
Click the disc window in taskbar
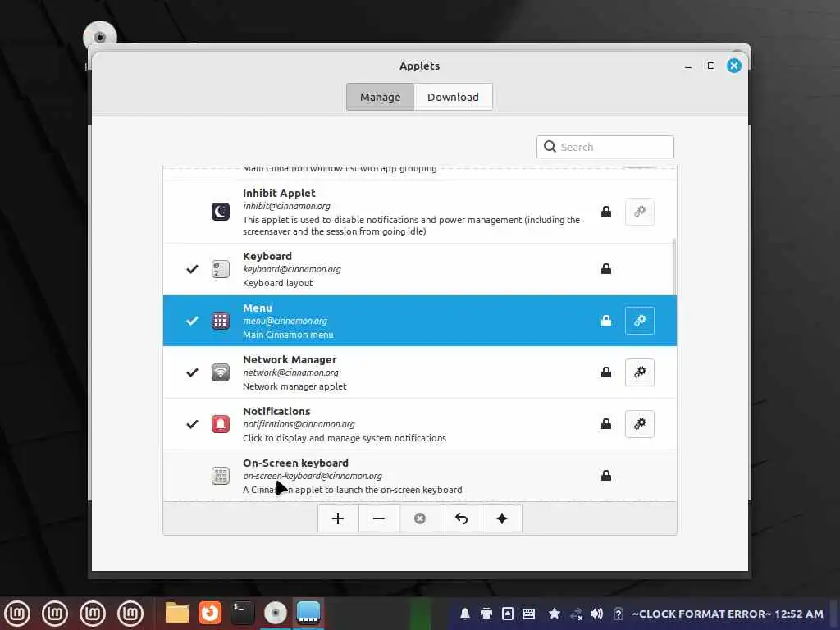pyautogui.click(x=276, y=613)
